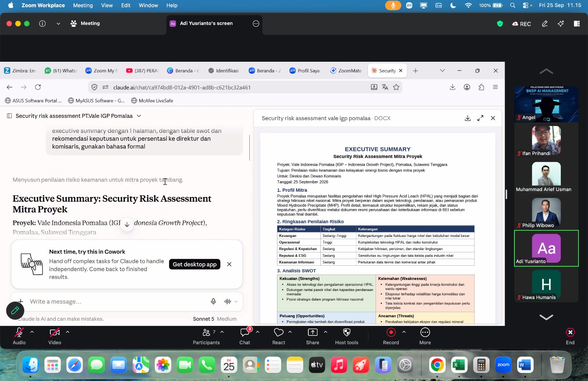Open Microsoft Excel from the Dock
This screenshot has width=588, height=381.
[x=459, y=365]
